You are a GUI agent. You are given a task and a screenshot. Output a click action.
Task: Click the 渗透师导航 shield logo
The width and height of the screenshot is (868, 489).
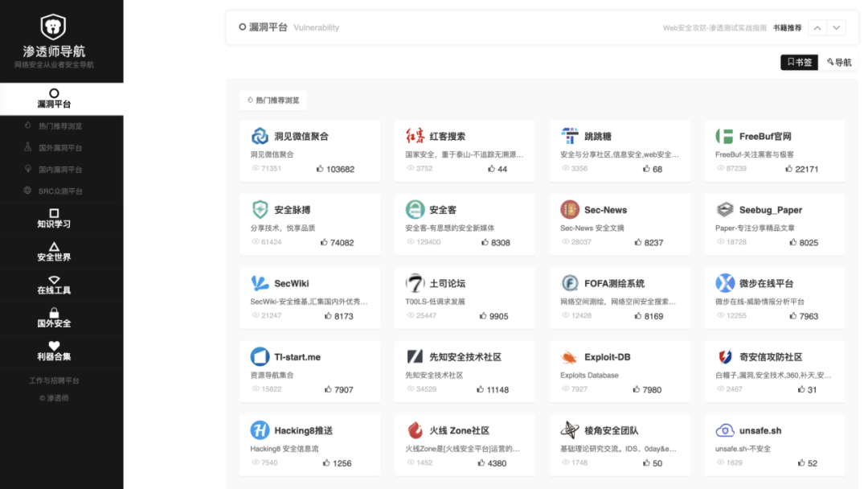coord(53,27)
